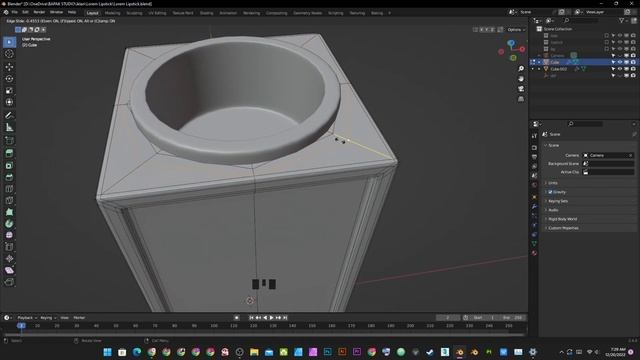The width and height of the screenshot is (640, 360).
Task: Select the Knife tool
Action: (x=9, y=200)
